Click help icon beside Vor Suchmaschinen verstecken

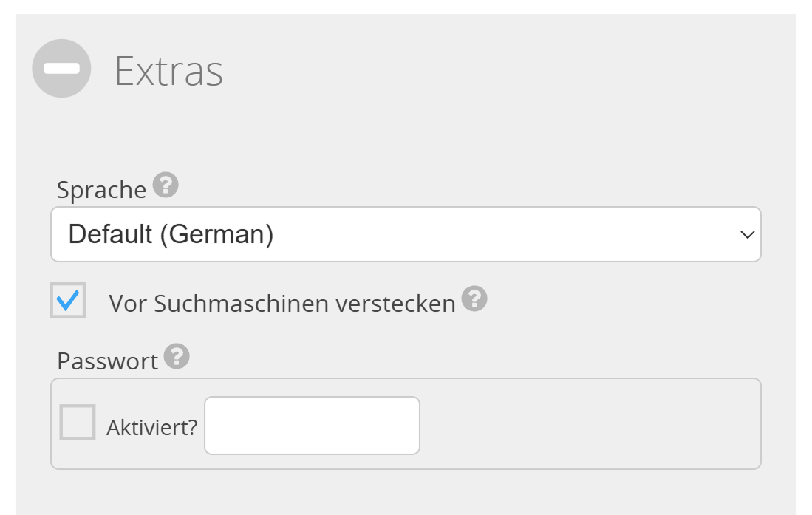coord(474,299)
